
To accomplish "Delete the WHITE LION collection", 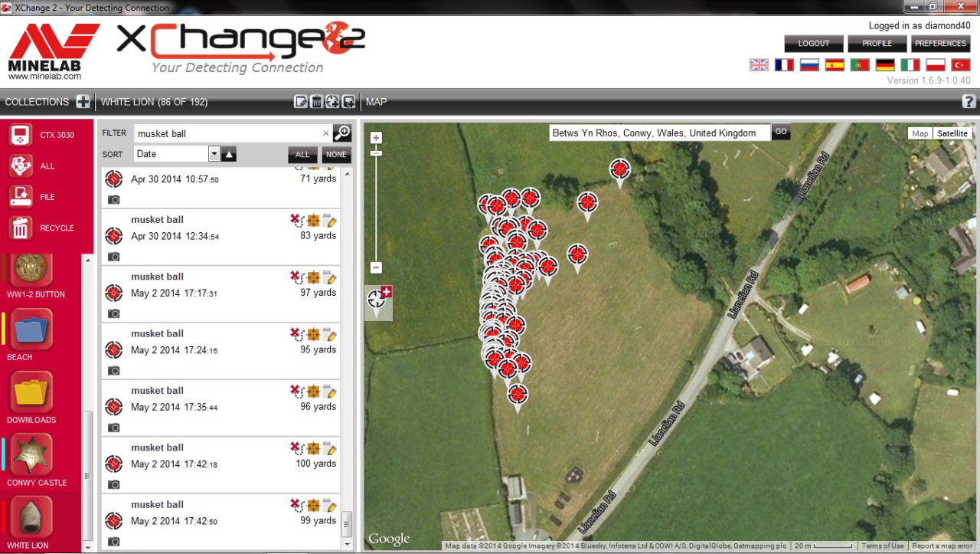I will click(316, 102).
